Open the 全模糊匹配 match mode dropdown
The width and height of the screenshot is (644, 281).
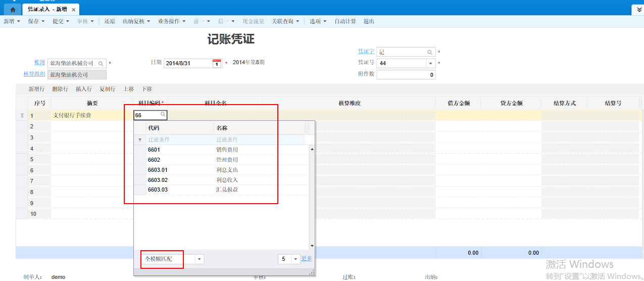click(x=199, y=259)
